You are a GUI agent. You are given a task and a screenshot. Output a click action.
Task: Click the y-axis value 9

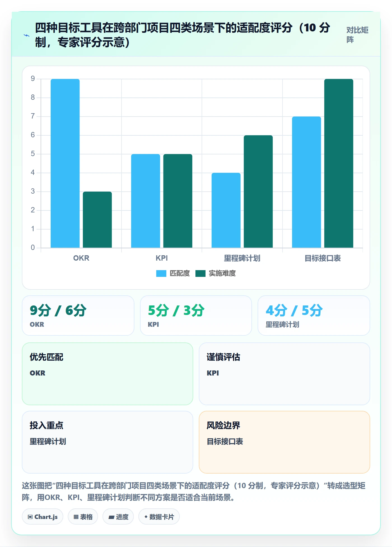33,79
